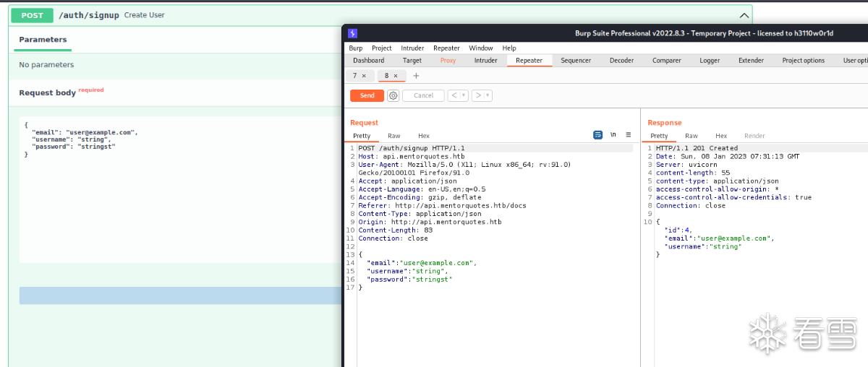
Task: Click the Content-Type header in request
Action: pos(420,214)
